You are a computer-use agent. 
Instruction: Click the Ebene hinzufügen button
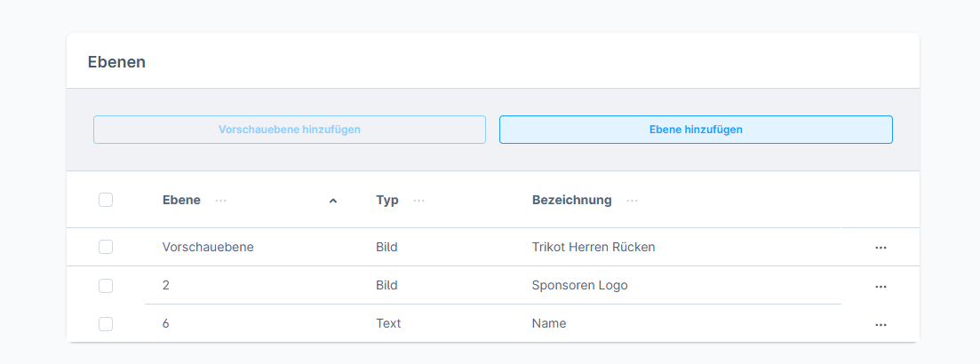tap(696, 130)
